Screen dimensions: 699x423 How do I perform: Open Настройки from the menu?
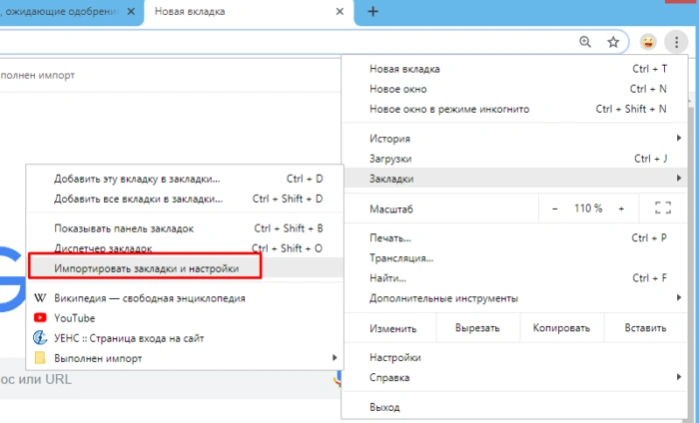coord(515,357)
